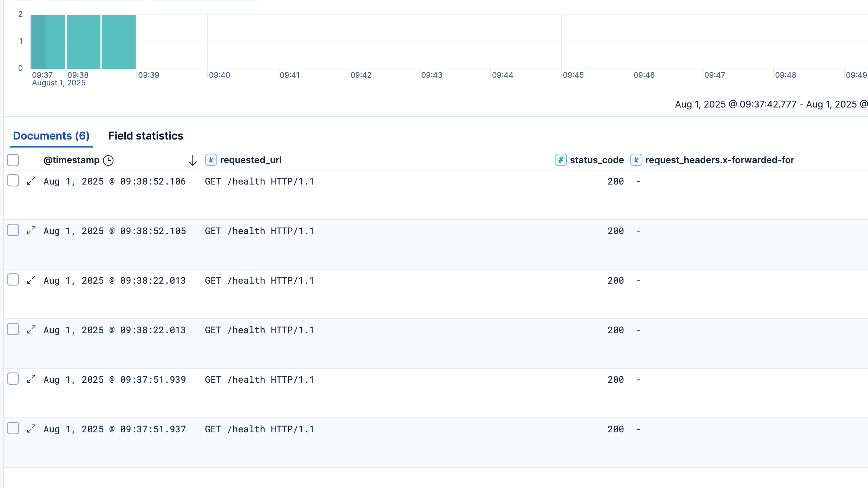Image resolution: width=868 pixels, height=488 pixels.
Task: Click the histogram bar starting at 09:38
Action: pos(83,42)
